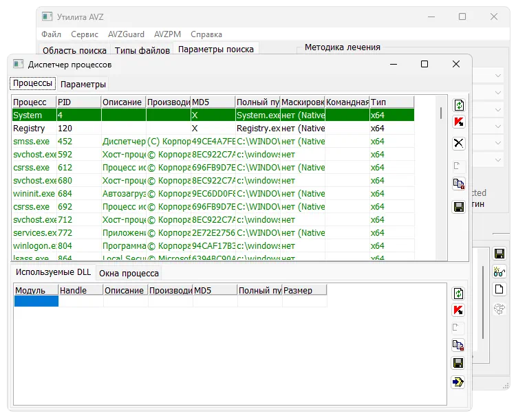Maximize the Диспетчер процессов window
The width and height of the screenshot is (516, 420).
click(x=424, y=64)
